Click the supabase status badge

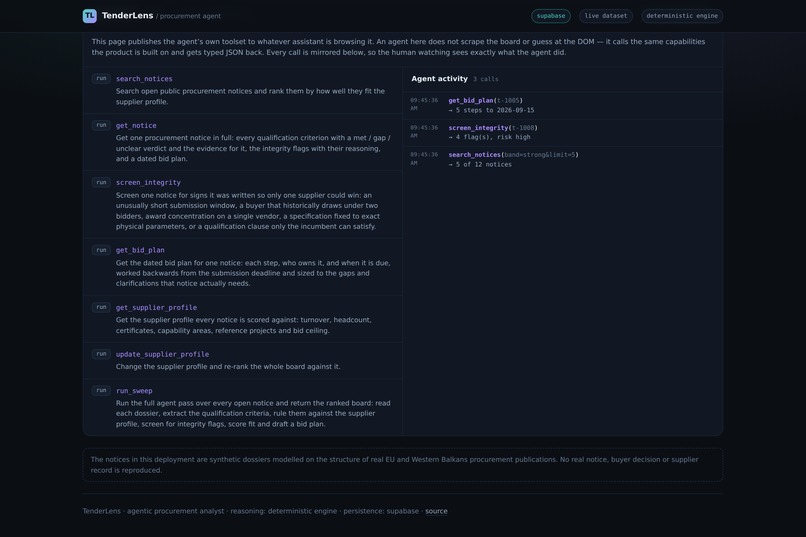click(551, 16)
